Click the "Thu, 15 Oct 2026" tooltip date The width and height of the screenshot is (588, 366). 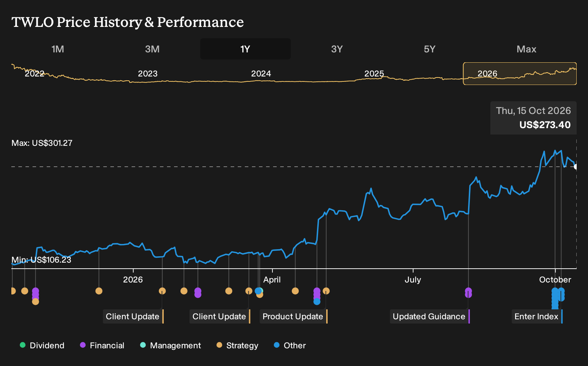534,111
